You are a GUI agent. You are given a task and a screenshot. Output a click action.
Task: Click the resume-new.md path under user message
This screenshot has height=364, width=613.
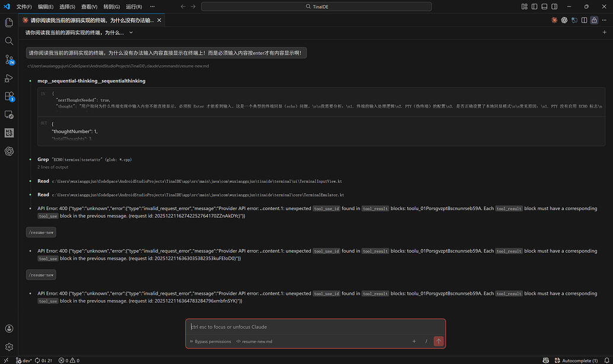tap(118, 66)
